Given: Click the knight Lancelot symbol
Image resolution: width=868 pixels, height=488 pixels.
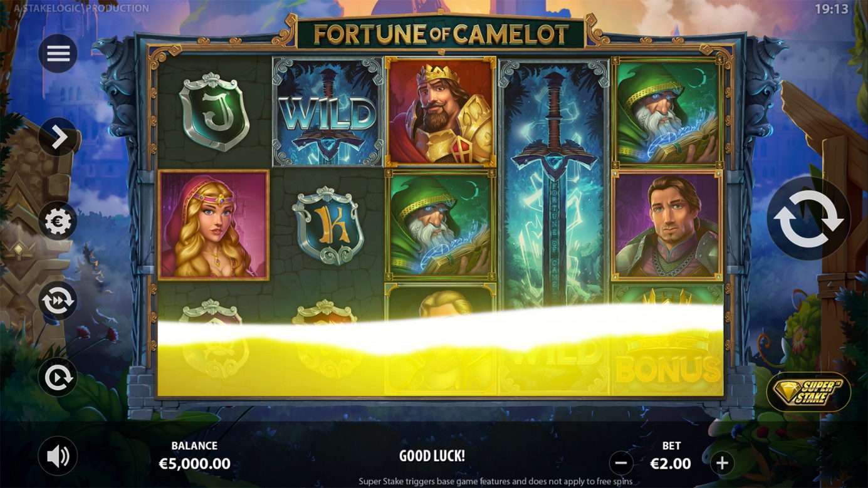Looking at the screenshot, I should click(667, 225).
